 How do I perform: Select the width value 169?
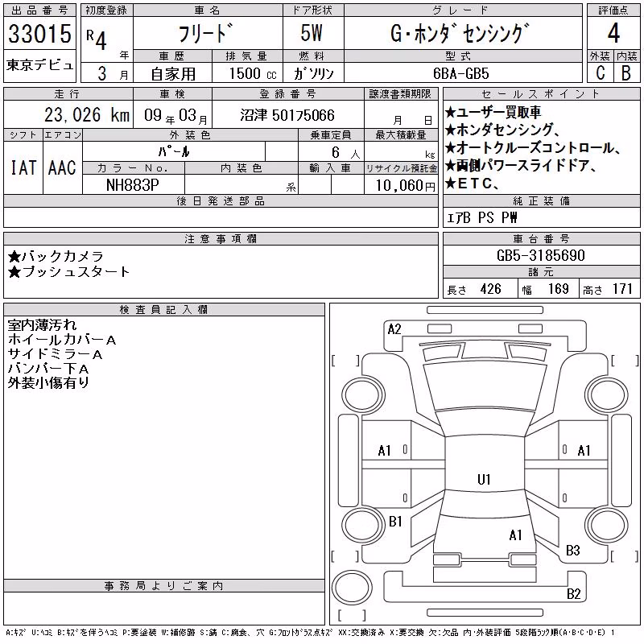coord(558,289)
